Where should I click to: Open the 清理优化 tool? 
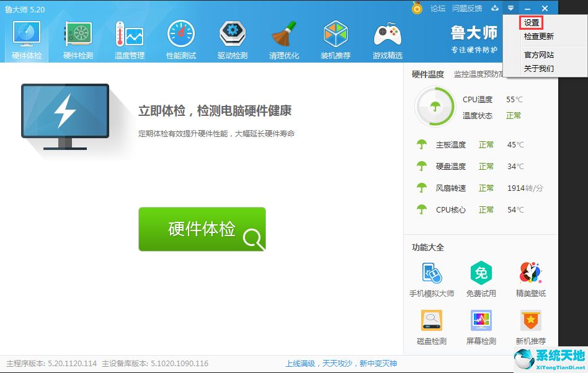pyautogui.click(x=283, y=37)
